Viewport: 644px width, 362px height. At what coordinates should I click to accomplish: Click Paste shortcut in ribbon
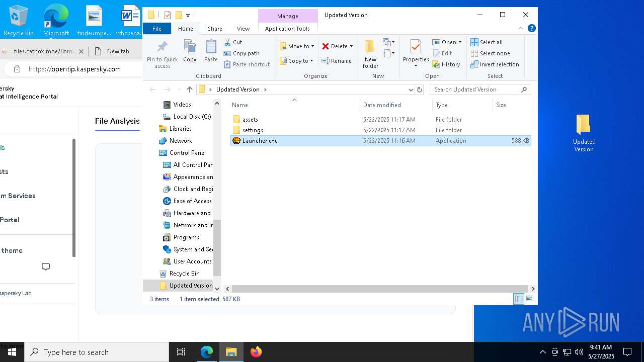point(247,64)
